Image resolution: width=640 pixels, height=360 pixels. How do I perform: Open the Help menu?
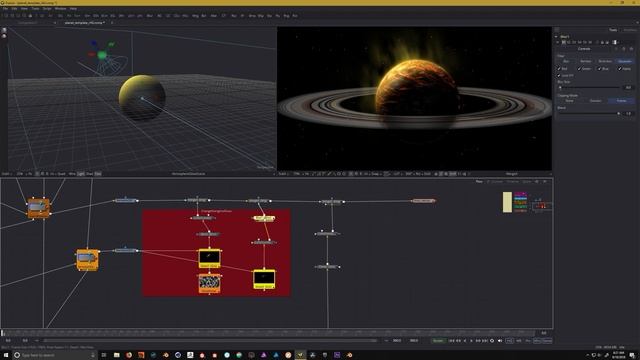(x=73, y=9)
